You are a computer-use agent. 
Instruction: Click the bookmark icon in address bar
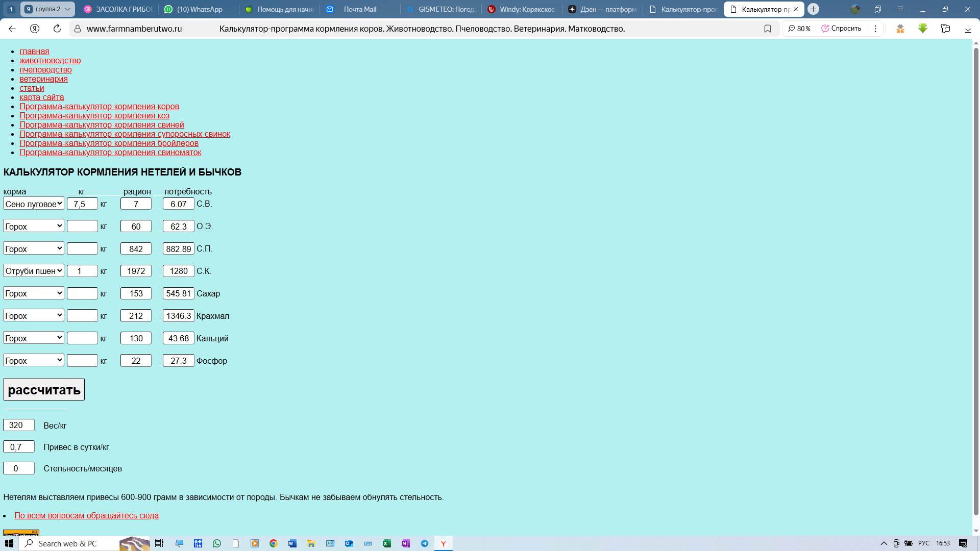click(767, 29)
